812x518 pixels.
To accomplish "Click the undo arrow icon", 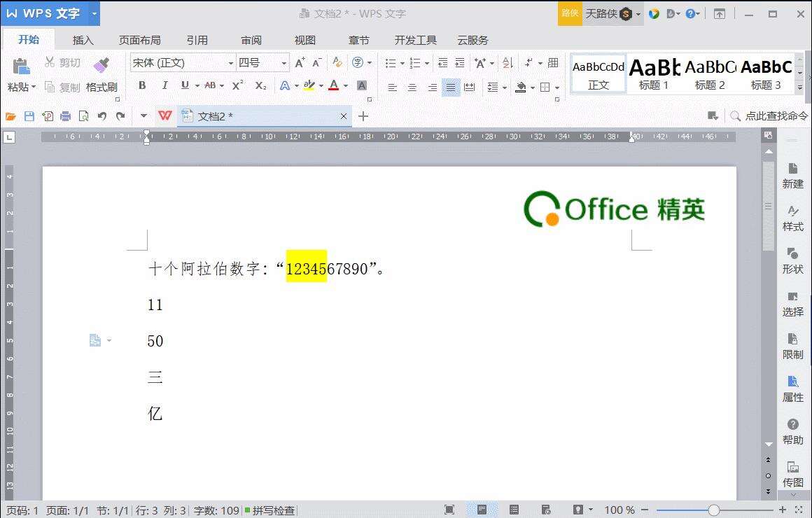I will pos(102,116).
